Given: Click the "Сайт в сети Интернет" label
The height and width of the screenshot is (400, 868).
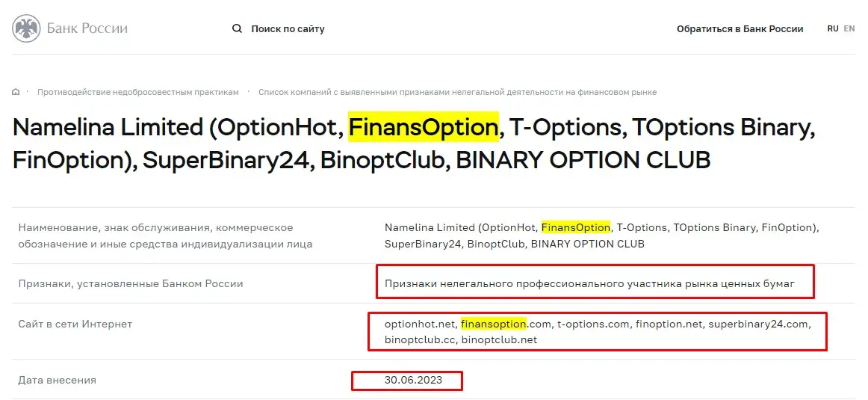Looking at the screenshot, I should 75,324.
